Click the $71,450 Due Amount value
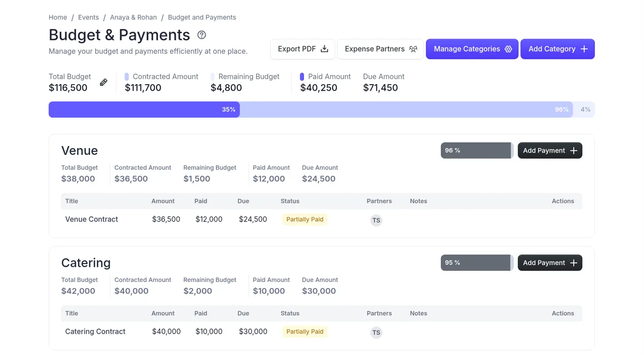This screenshot has width=644, height=356. click(x=381, y=88)
